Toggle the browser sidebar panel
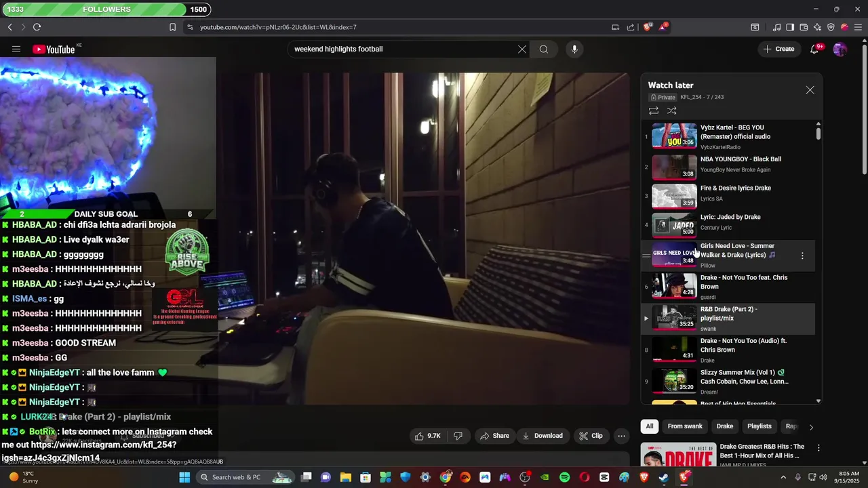 790,27
